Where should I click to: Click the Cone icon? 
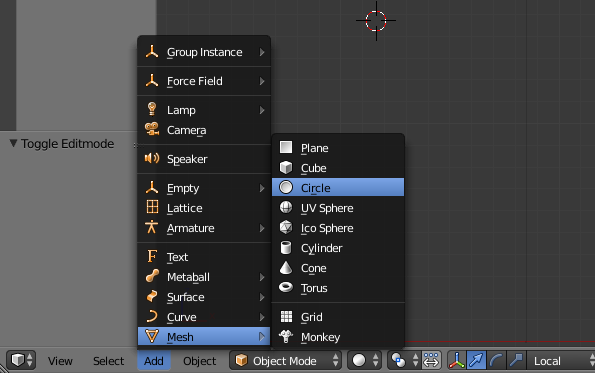tap(286, 268)
